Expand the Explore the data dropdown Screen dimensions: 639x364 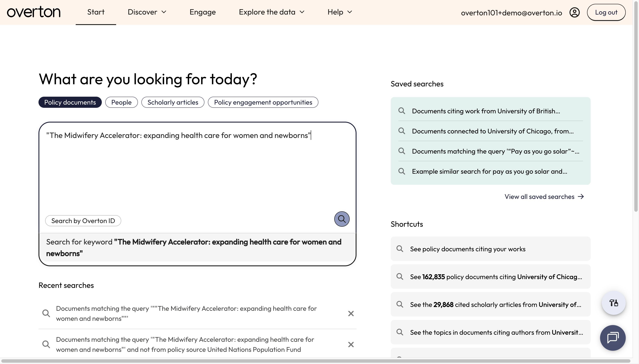pyautogui.click(x=272, y=12)
